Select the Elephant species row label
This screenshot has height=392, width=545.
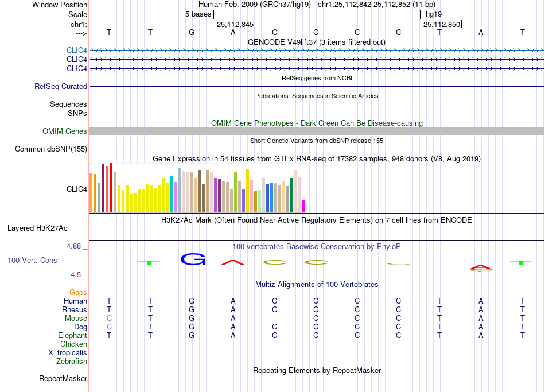click(x=72, y=335)
